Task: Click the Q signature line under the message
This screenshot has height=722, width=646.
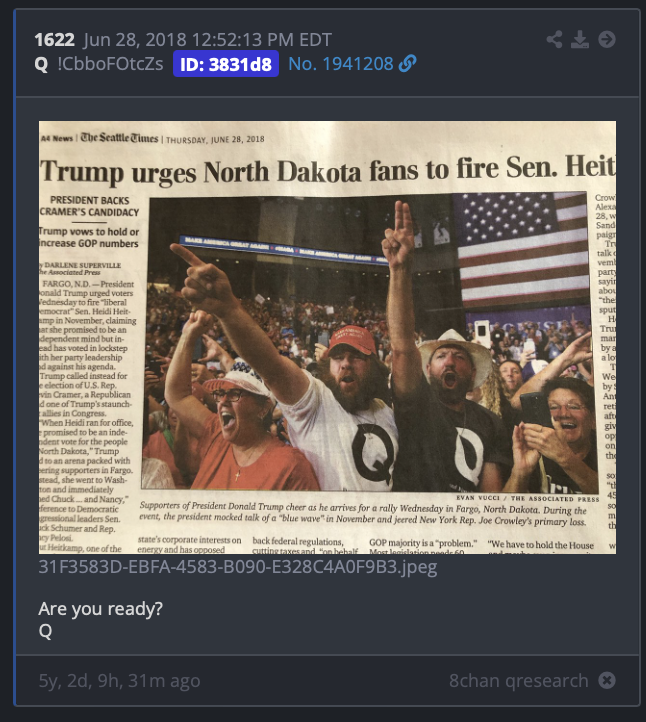Action: 45,631
